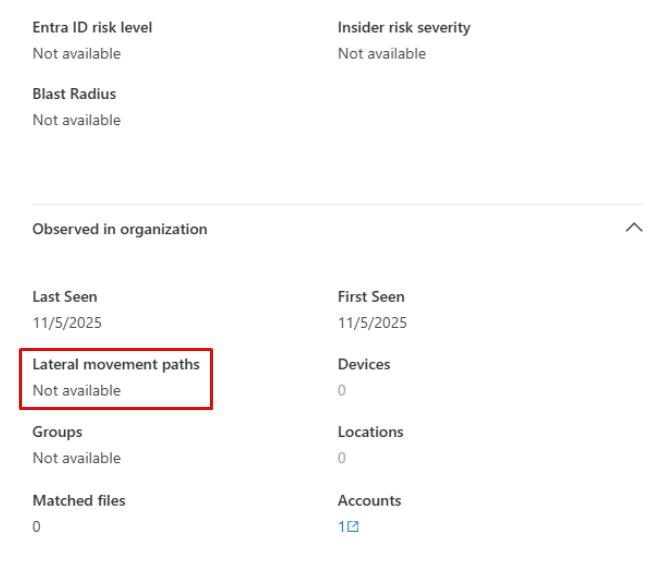The image size is (669, 571).
Task: Click the Observed in organization header
Action: point(120,229)
